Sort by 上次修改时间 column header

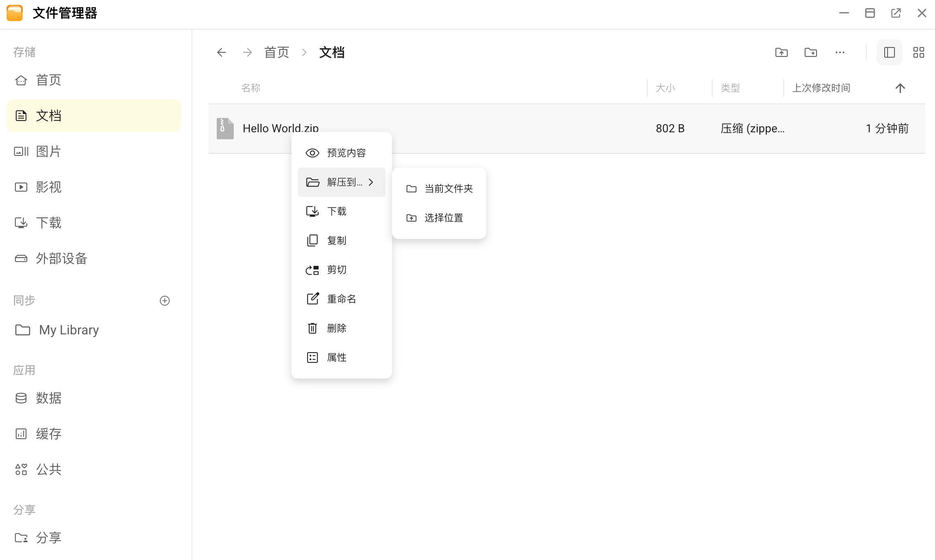(x=821, y=88)
